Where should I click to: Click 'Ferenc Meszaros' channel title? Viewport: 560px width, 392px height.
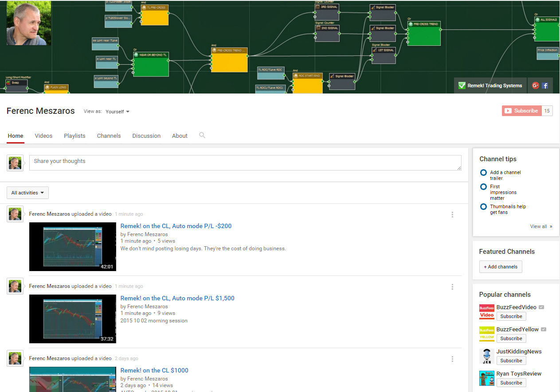pos(41,111)
